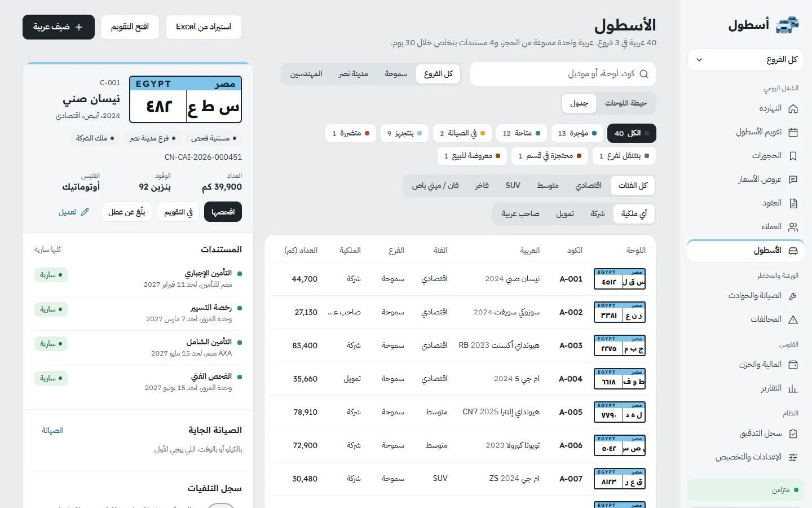Go to تقويم الأسطول calendar in sidebar
This screenshot has width=812, height=508.
pos(745,132)
